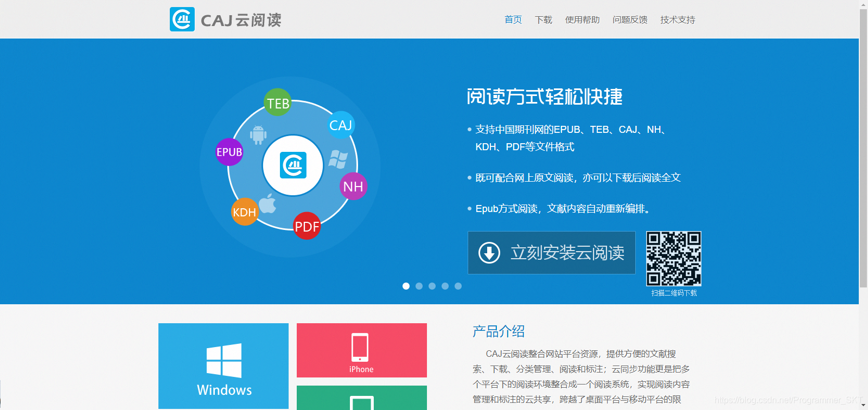Viewport: 868px width, 410px height.
Task: Click the text Epub方式阅读，文献内容自动重新编排。
Action: 564,209
